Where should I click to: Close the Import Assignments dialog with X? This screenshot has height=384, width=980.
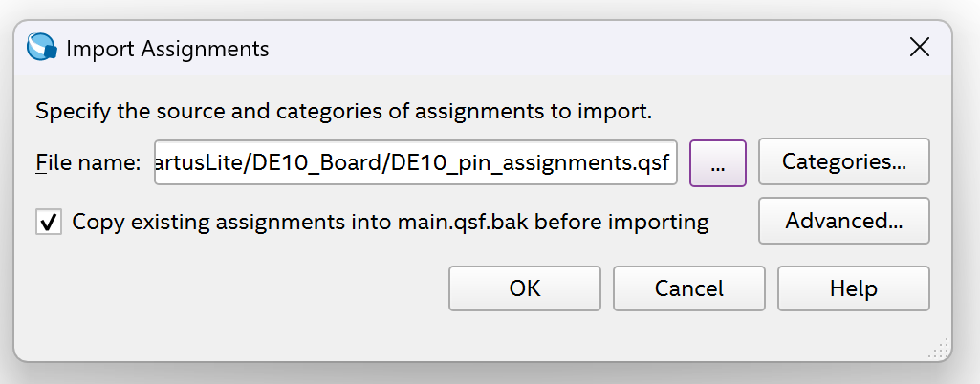920,48
